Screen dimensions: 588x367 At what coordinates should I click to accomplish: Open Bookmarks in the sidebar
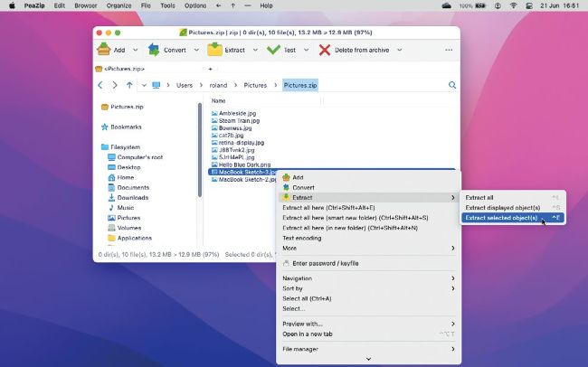pos(126,127)
